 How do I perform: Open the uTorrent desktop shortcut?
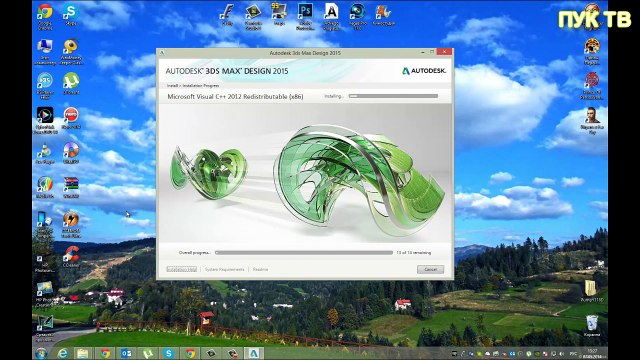point(71,84)
